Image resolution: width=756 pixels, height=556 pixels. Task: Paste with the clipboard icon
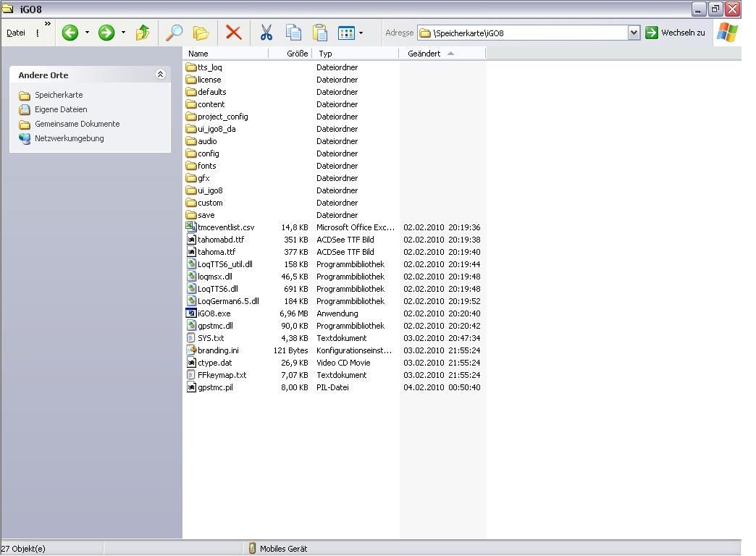319,33
